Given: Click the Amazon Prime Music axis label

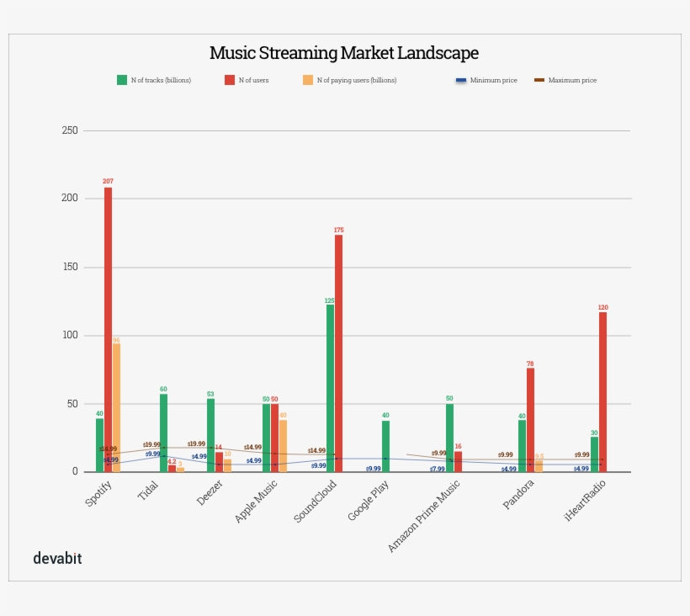Looking at the screenshot, I should [425, 516].
